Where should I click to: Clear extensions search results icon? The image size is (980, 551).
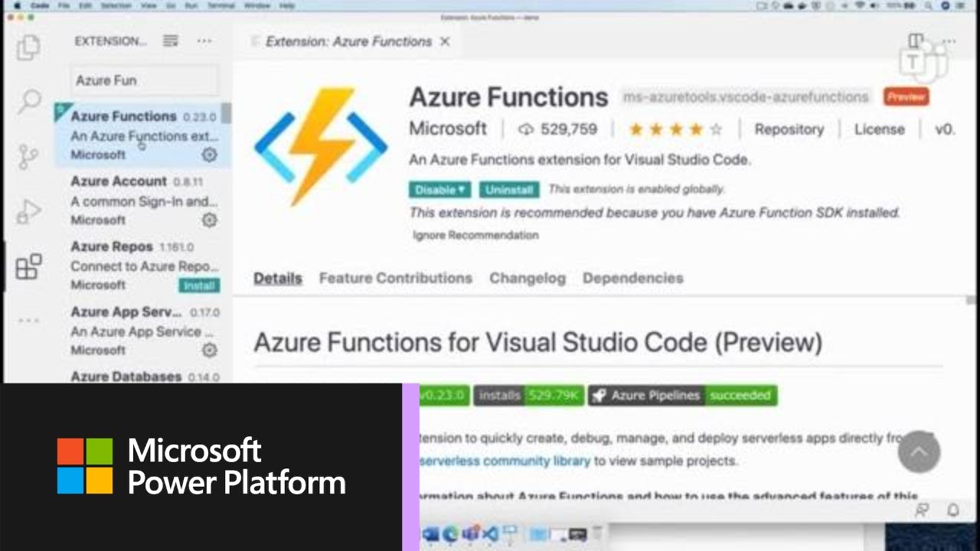pyautogui.click(x=170, y=41)
